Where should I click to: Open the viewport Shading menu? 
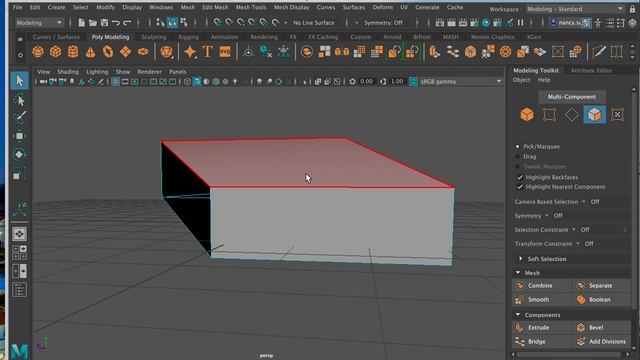tap(68, 71)
